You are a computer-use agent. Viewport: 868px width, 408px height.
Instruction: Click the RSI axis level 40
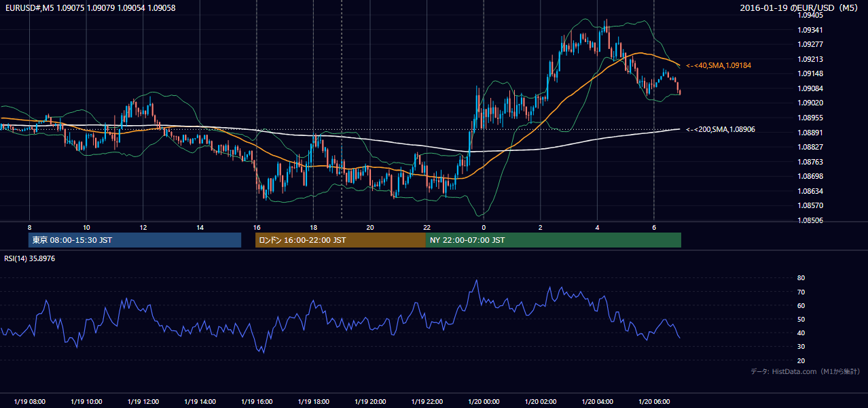[801, 333]
